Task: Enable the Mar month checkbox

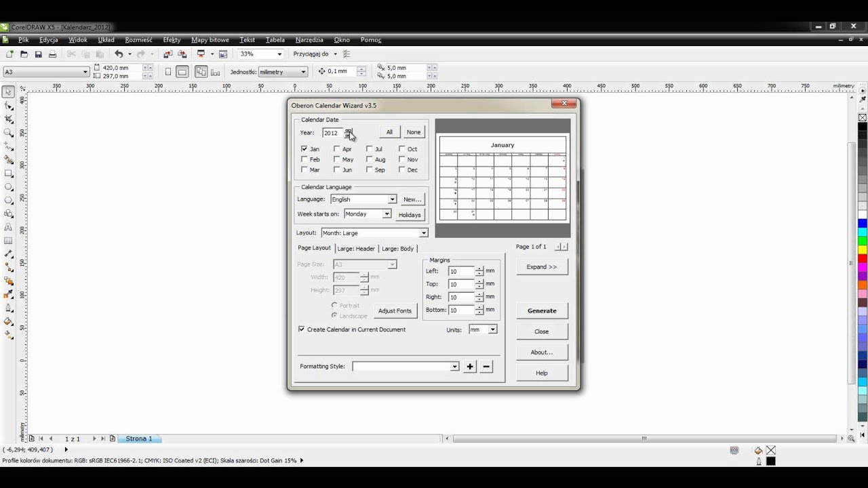Action: 304,169
